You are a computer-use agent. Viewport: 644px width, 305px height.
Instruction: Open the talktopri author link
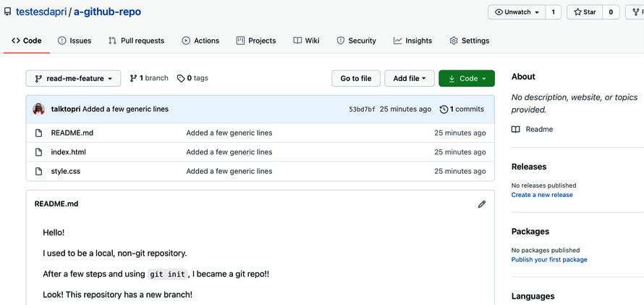(x=66, y=109)
